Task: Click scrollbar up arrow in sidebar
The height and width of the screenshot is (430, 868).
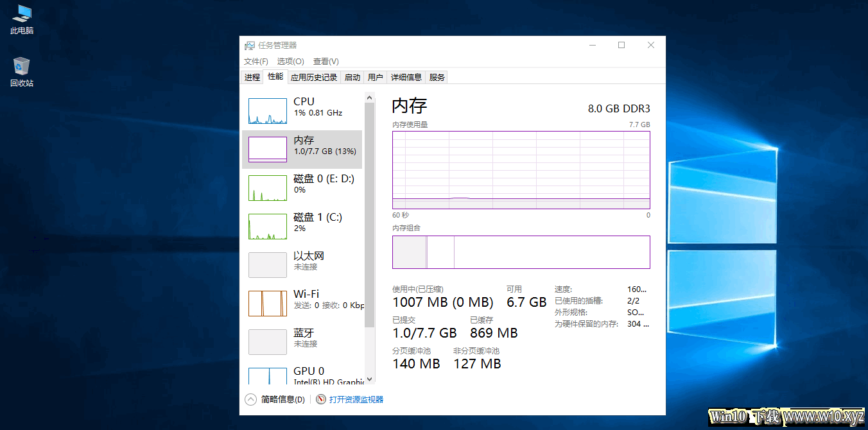Action: pos(369,98)
